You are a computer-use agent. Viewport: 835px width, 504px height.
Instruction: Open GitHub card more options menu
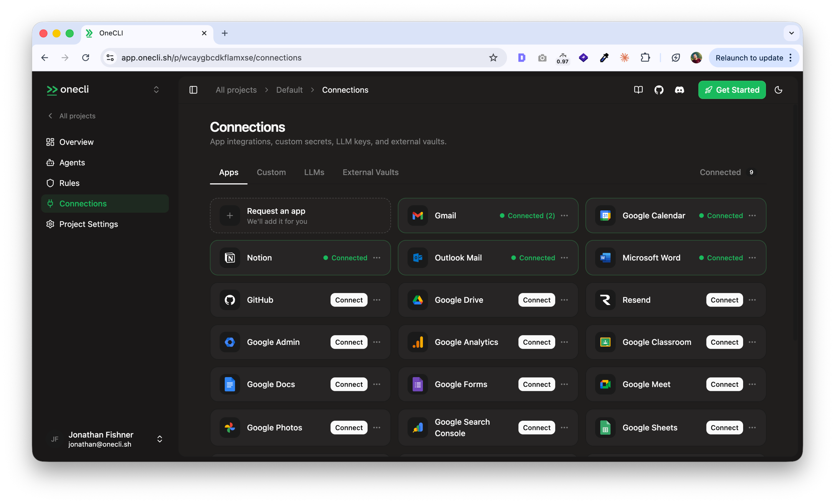pos(377,300)
